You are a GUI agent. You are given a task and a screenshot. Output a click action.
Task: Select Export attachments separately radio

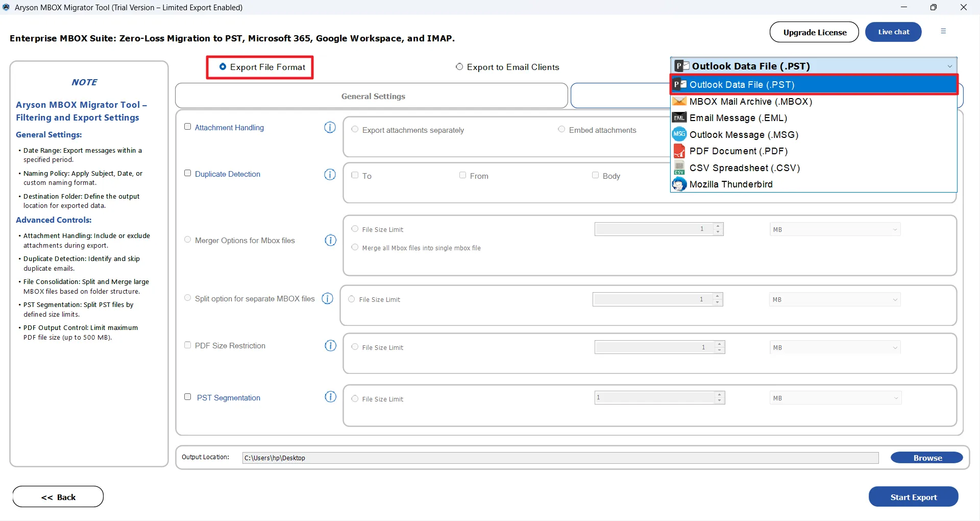point(355,129)
